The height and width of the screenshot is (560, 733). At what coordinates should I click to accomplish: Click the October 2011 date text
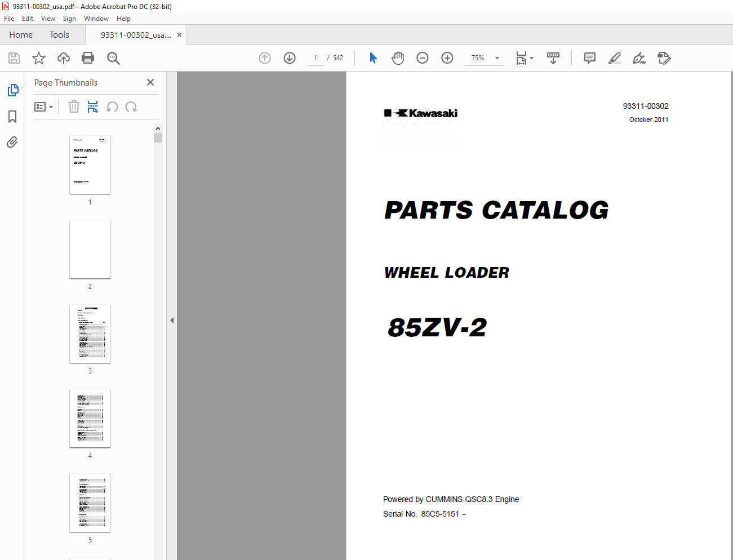(x=648, y=119)
